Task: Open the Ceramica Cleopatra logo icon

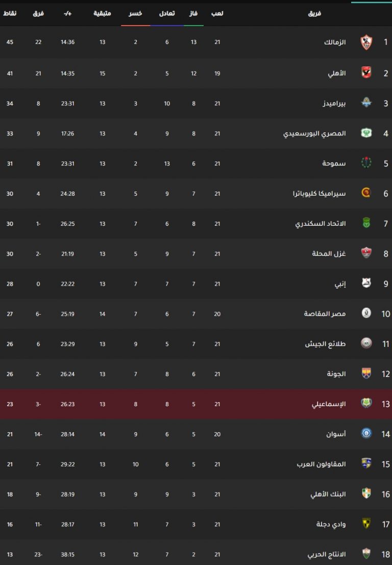Action: [x=366, y=193]
